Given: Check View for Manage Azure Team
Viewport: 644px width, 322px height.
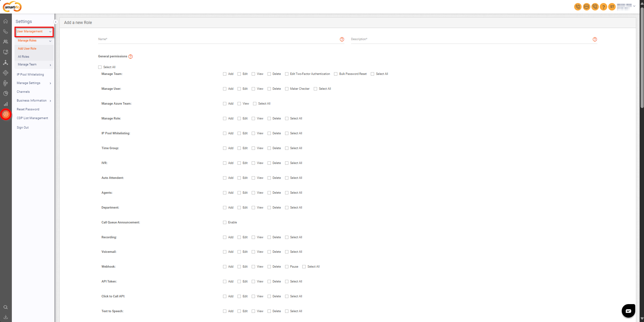Looking at the screenshot, I should coord(239,104).
